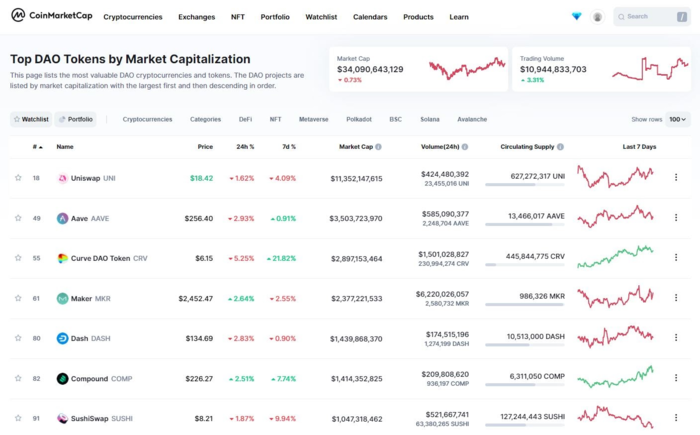The image size is (700, 435).
Task: Switch to the Polkadot filter tab
Action: click(359, 119)
